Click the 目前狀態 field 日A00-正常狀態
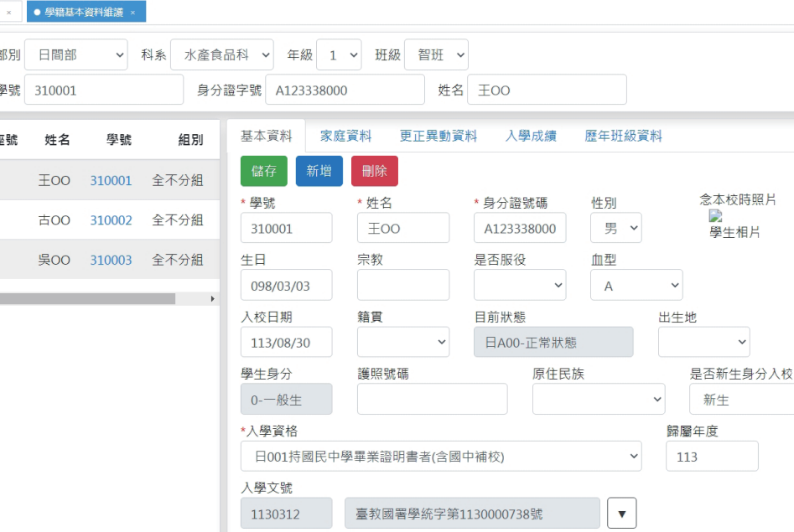The height and width of the screenshot is (532, 794). 553,342
